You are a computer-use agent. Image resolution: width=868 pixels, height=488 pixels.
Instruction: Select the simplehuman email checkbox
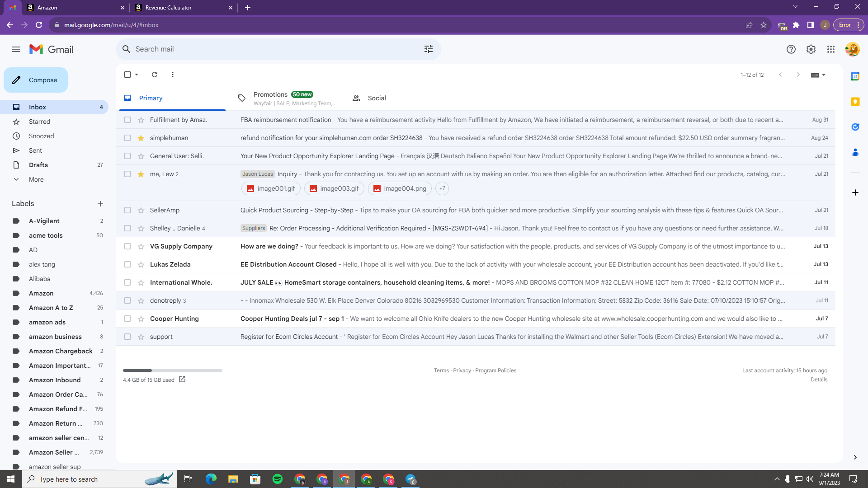coord(127,138)
